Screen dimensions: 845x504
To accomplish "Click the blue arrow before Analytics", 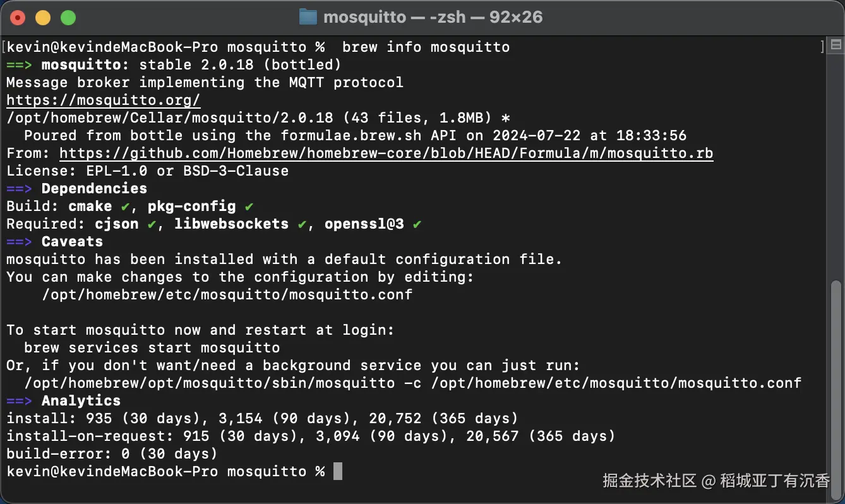I will [x=19, y=401].
